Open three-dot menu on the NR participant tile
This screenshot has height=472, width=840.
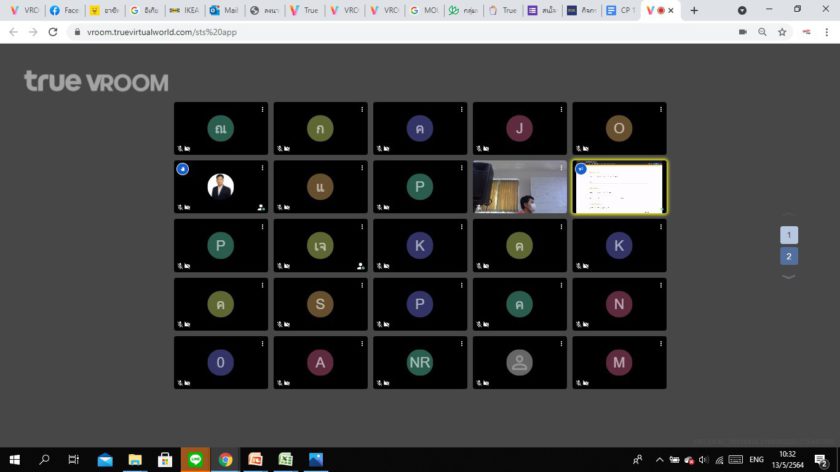tap(462, 343)
